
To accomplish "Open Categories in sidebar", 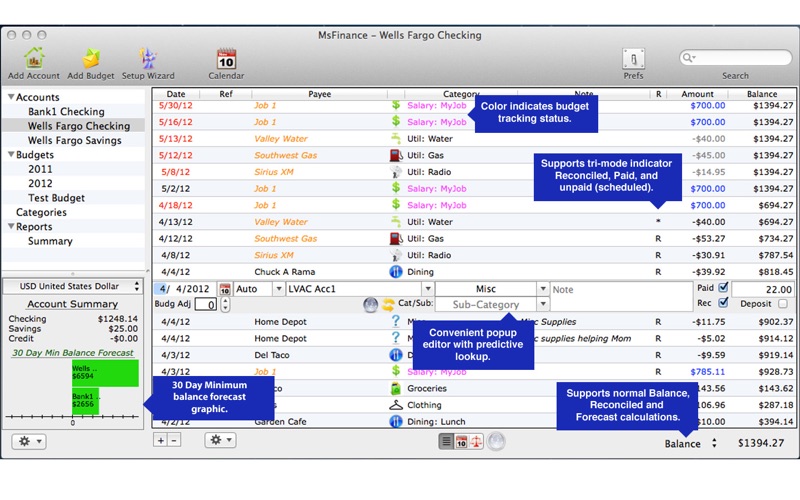I will point(41,212).
